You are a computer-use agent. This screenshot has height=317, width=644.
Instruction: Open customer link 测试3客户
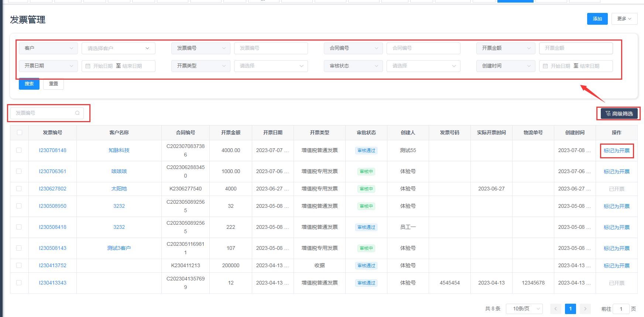119,248
